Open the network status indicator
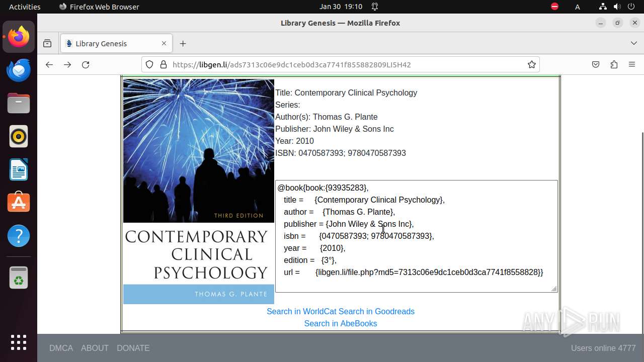The width and height of the screenshot is (644, 362). click(x=603, y=7)
